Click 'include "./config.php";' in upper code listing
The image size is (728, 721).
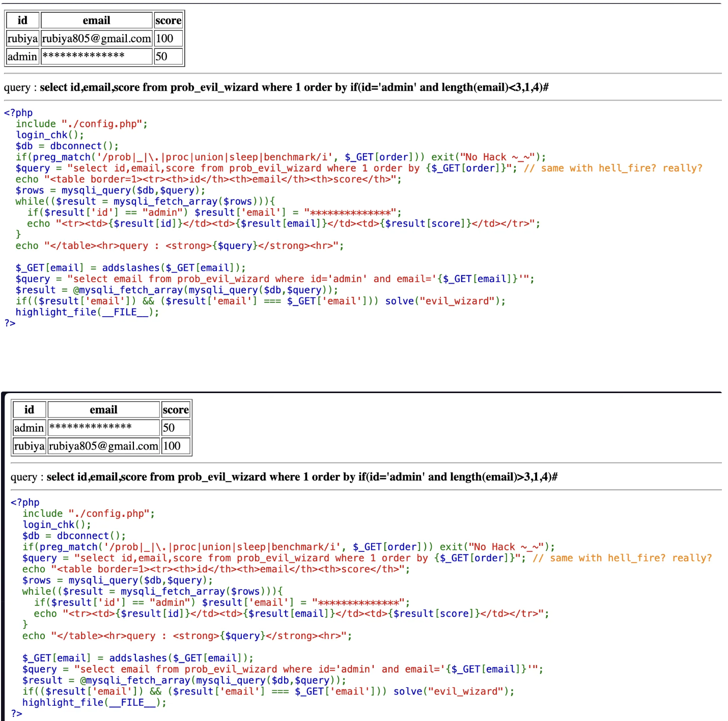[81, 124]
